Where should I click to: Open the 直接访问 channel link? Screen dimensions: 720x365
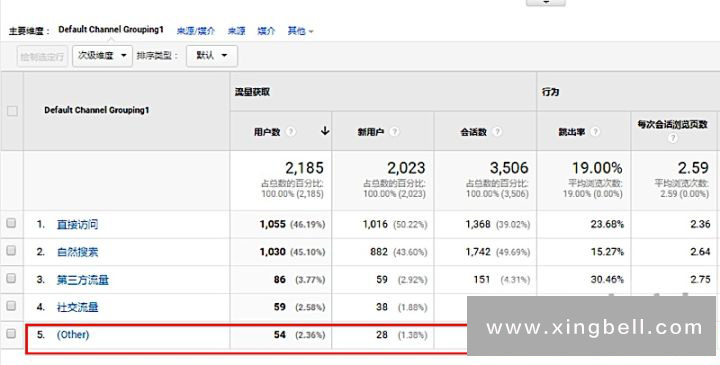point(77,225)
